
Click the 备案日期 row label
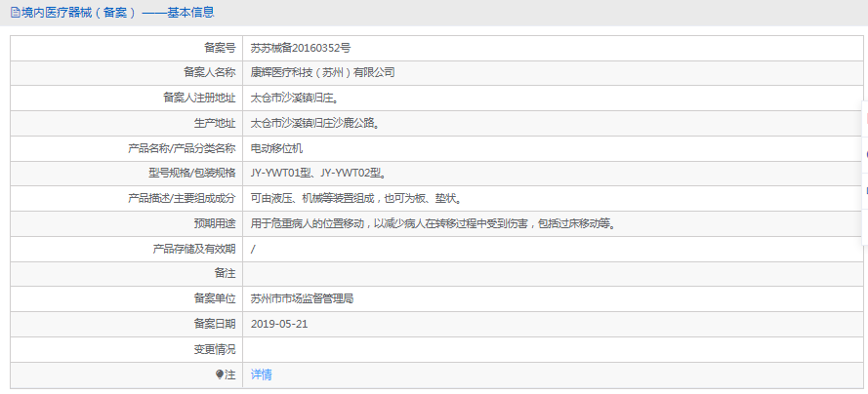(x=215, y=324)
